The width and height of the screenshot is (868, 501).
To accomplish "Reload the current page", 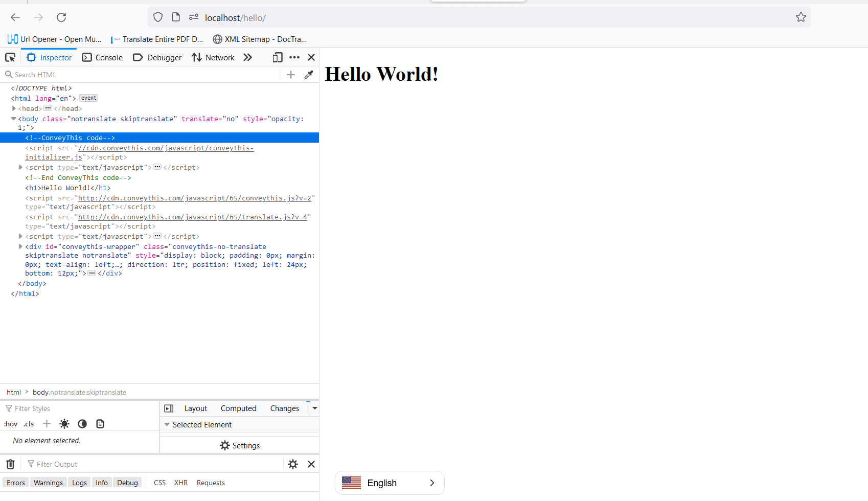I will (x=61, y=17).
